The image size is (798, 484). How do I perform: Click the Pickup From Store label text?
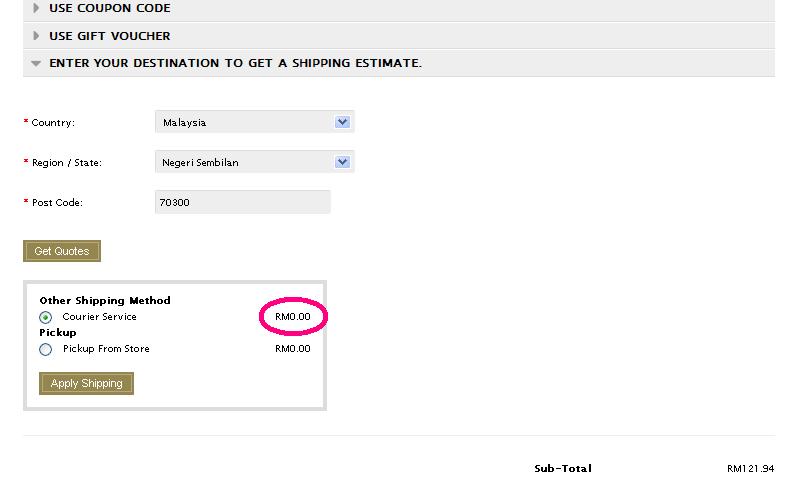tap(106, 349)
